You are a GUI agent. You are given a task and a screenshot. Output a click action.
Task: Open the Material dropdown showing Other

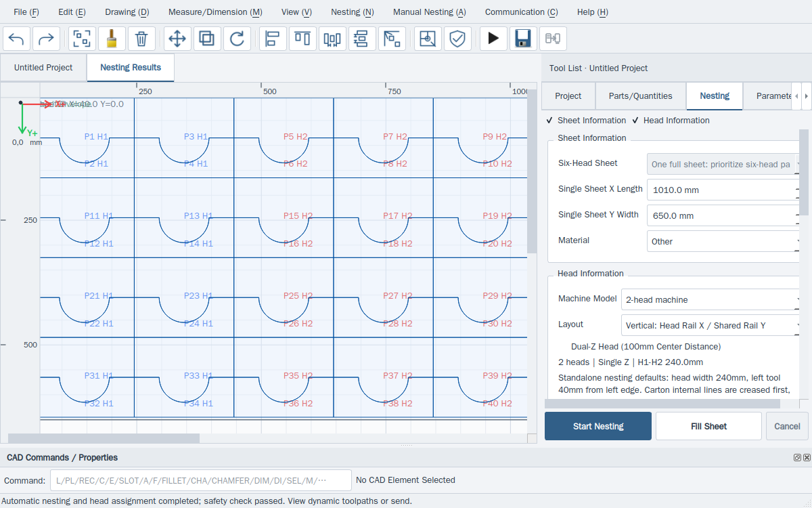tap(724, 241)
